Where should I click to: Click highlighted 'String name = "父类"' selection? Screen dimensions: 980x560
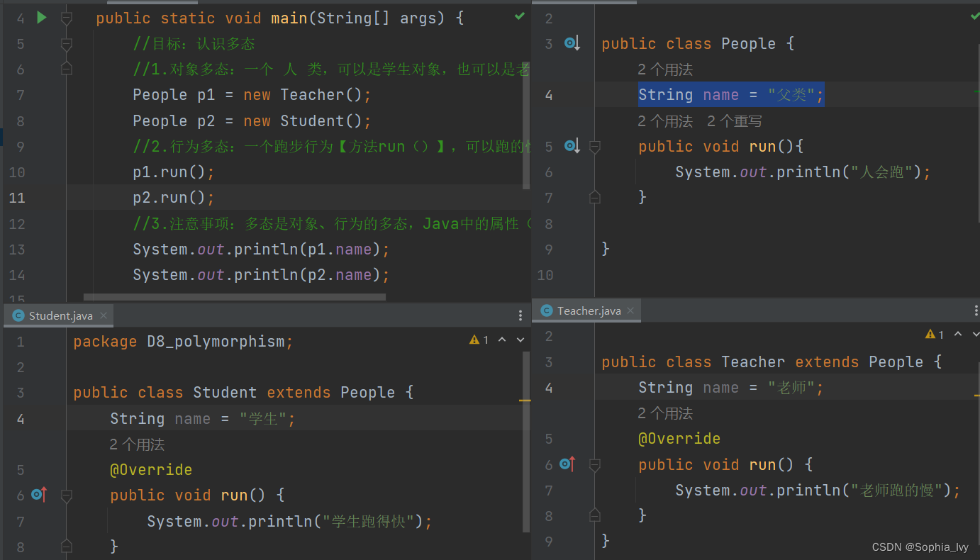(731, 95)
